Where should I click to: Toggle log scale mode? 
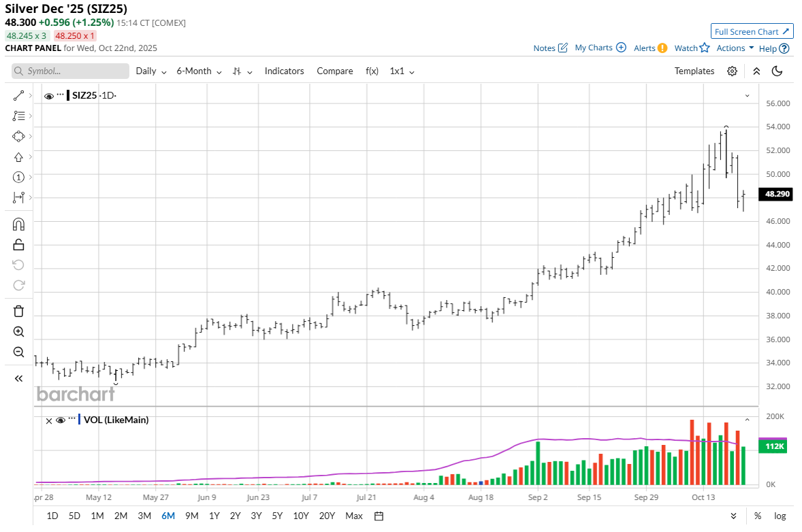click(780, 516)
